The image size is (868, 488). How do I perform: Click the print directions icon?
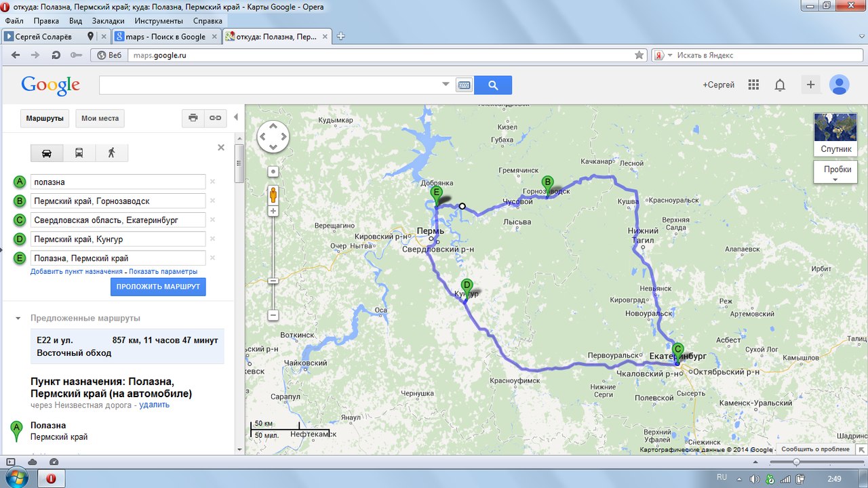coord(193,118)
